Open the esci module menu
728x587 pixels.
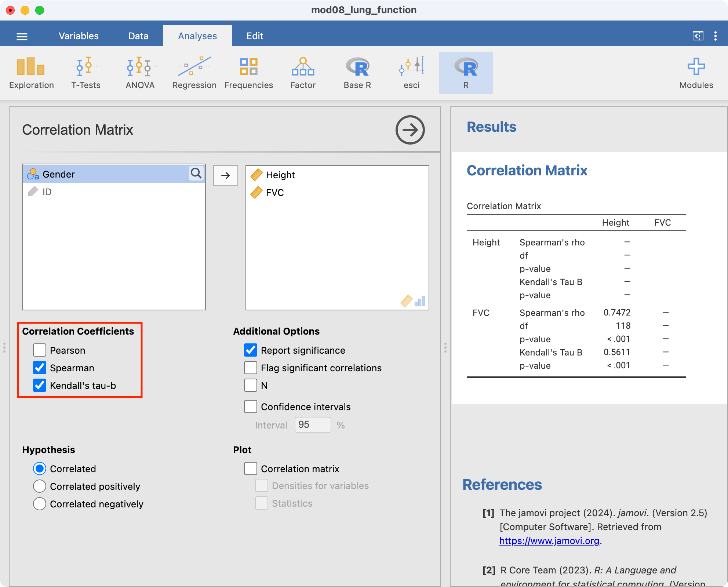(x=411, y=73)
